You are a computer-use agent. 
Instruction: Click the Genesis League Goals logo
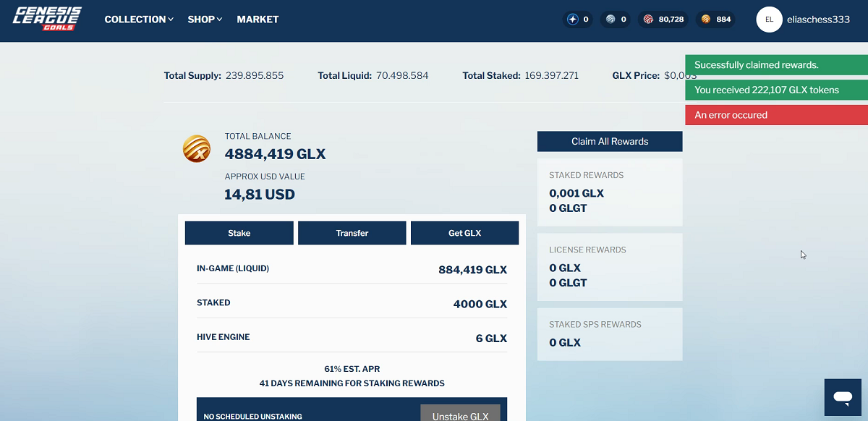[47, 19]
